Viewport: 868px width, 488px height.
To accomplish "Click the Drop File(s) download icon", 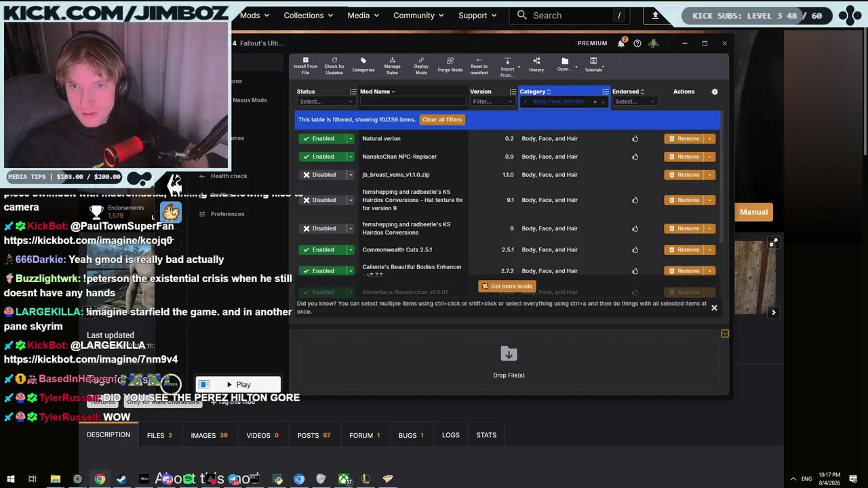I will [509, 354].
